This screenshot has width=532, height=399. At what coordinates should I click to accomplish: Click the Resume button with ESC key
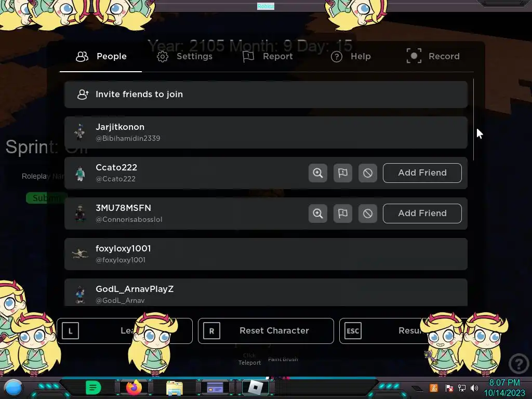407,331
